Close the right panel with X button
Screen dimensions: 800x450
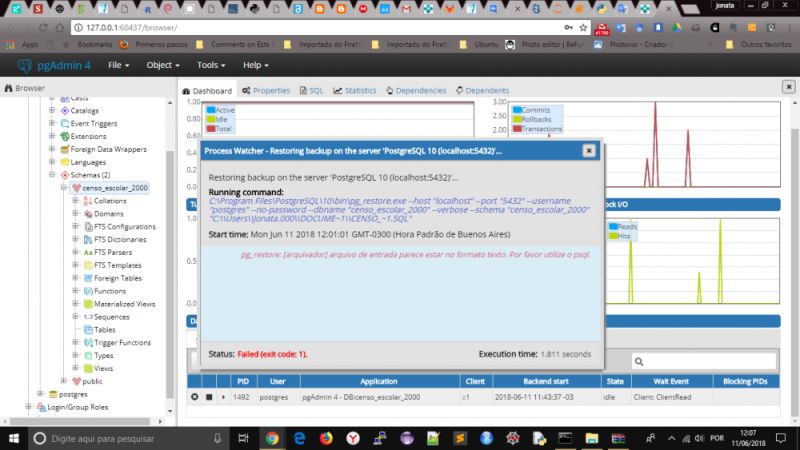(789, 87)
